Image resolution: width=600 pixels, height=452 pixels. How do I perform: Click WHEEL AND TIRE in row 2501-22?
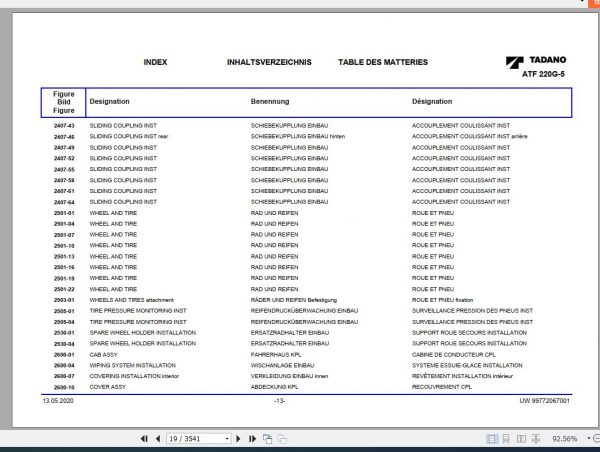click(x=113, y=289)
